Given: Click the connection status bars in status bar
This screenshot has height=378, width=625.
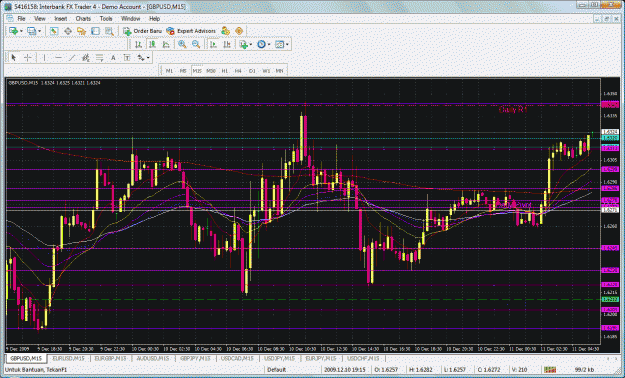Looking at the screenshot, I should pos(550,370).
